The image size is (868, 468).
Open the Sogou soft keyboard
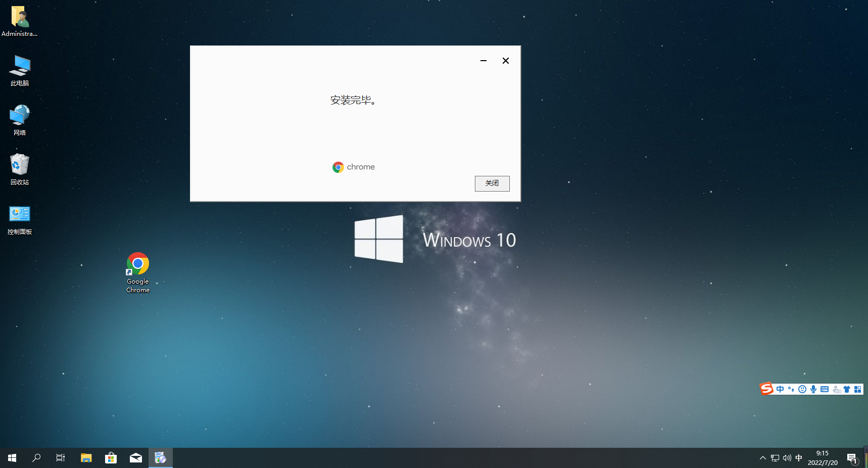pyautogui.click(x=825, y=389)
